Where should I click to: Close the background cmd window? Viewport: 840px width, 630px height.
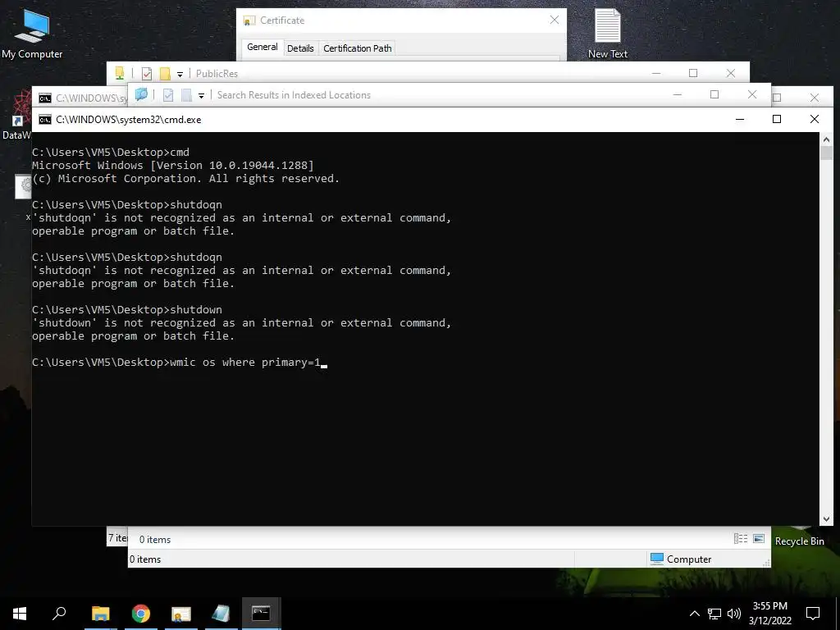tap(815, 98)
